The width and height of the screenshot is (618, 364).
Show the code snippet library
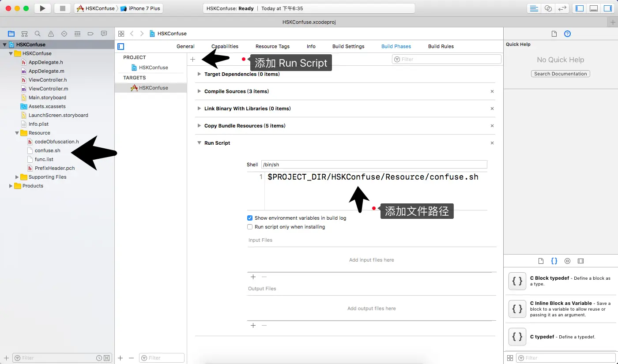point(554,261)
